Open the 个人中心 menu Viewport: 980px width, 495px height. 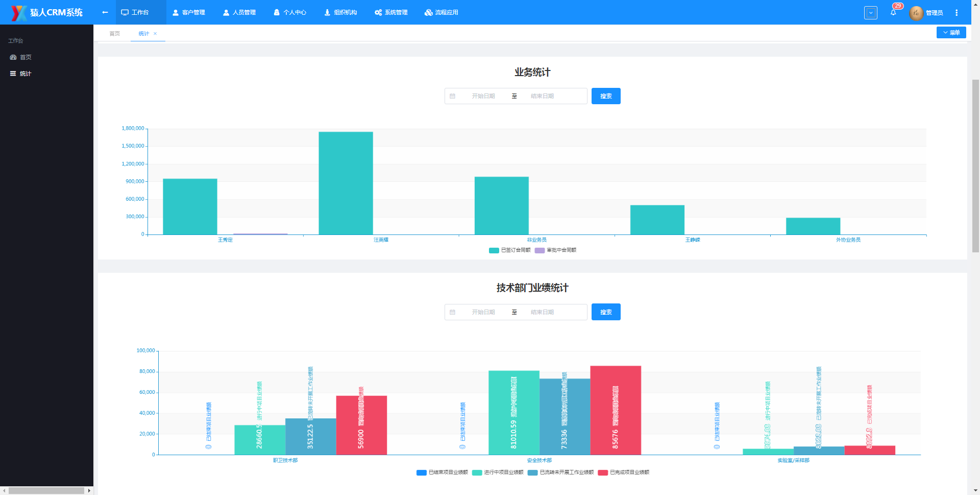(x=290, y=12)
